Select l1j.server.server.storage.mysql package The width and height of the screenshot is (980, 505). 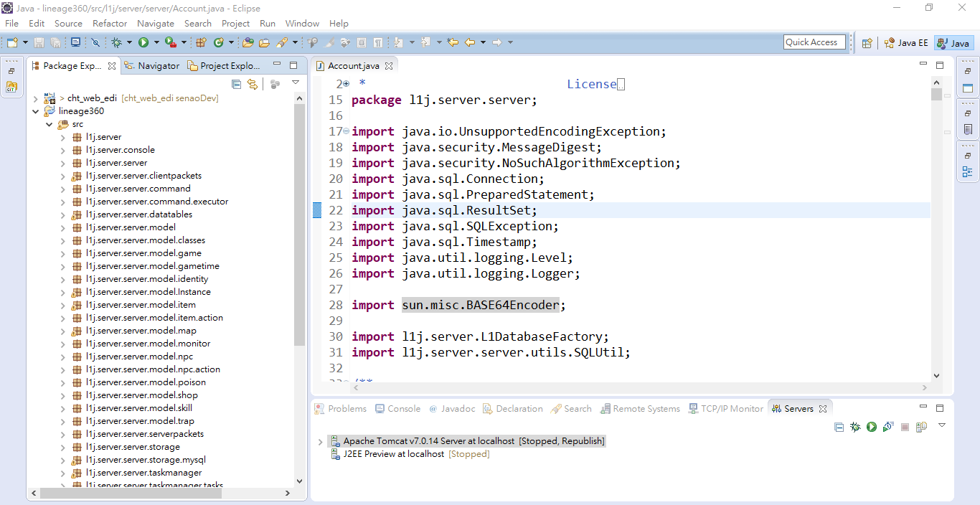(138, 460)
